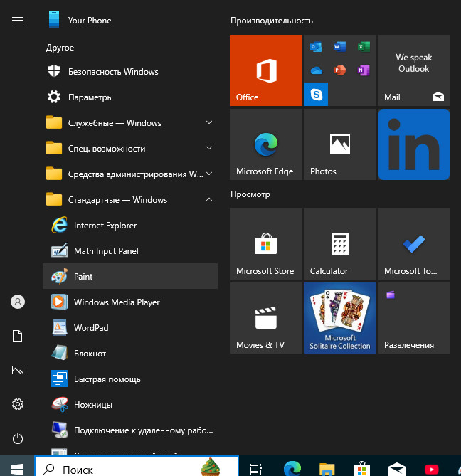This screenshot has height=476, width=461.
Task: Open Outlook icon in Office tile group
Action: click(316, 47)
